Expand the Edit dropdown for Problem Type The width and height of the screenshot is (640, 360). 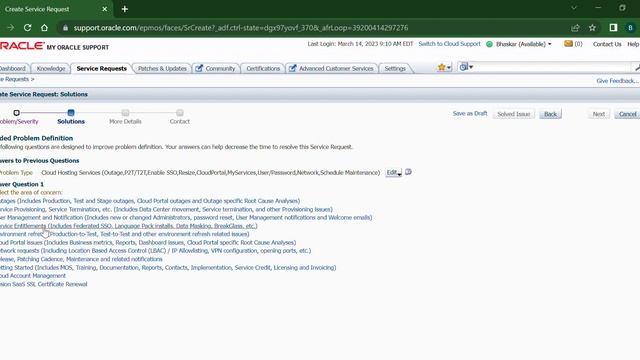coord(393,173)
